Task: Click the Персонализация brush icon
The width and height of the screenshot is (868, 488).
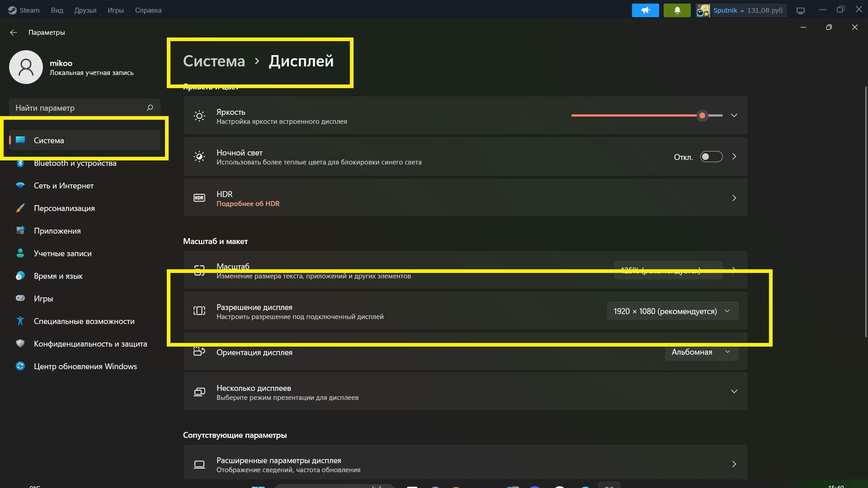Action: click(20, 208)
